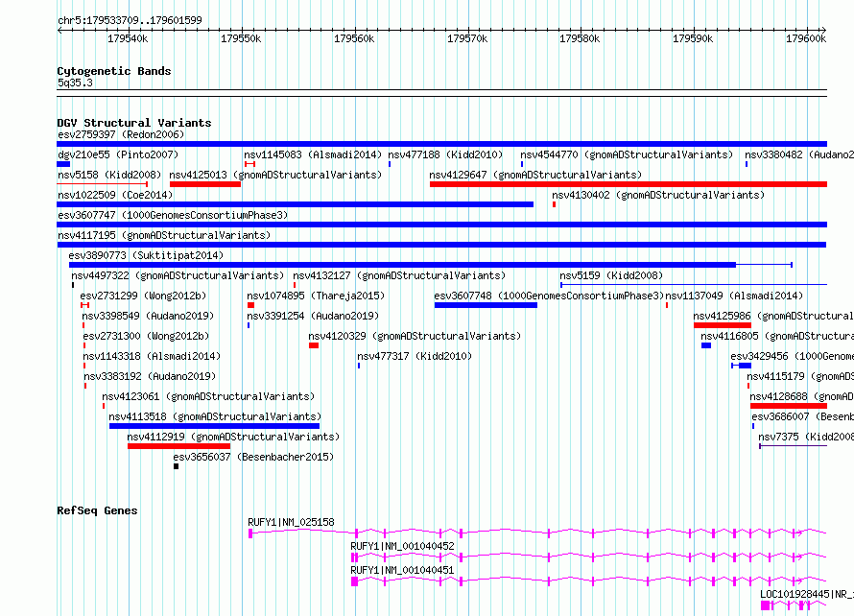
Task: Select the nsv4116805 variant label
Action: point(776,336)
